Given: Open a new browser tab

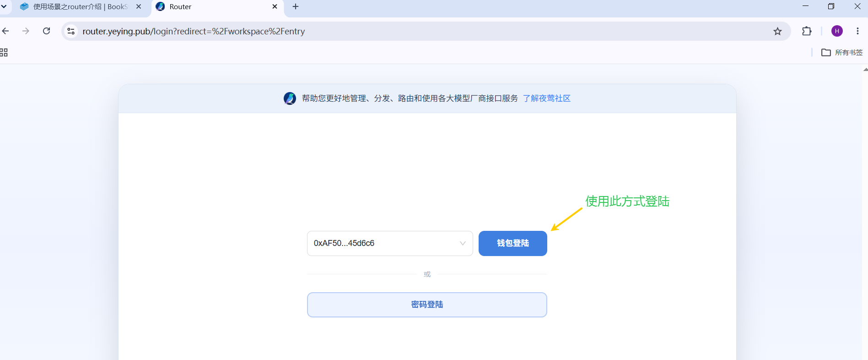Looking at the screenshot, I should (296, 7).
